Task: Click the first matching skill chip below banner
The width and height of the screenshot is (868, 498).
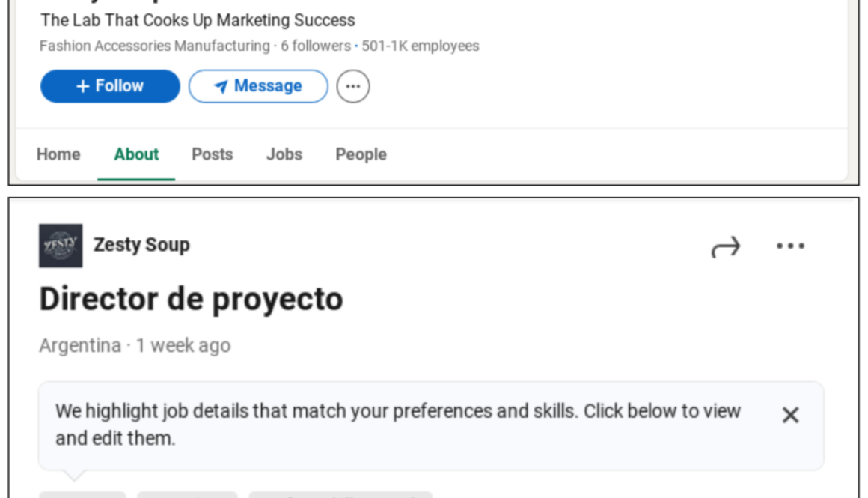Action: click(82, 494)
